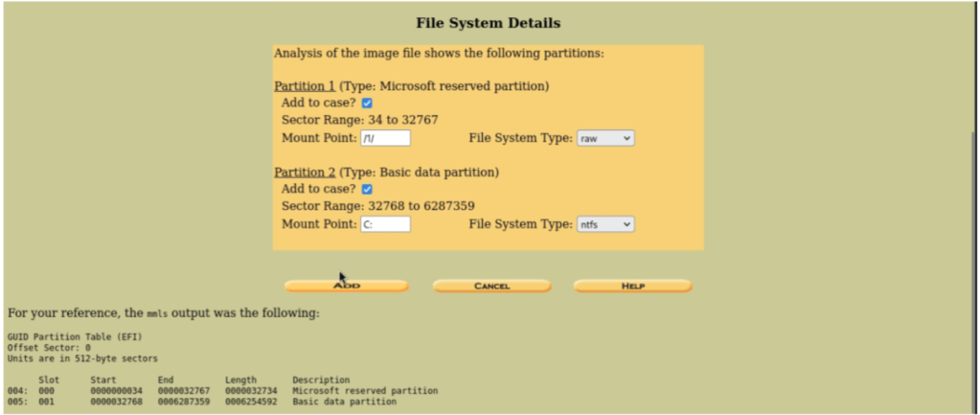This screenshot has height=415, width=980.
Task: Uncheck 'Add to case?' for Partition 2
Action: coord(367,190)
